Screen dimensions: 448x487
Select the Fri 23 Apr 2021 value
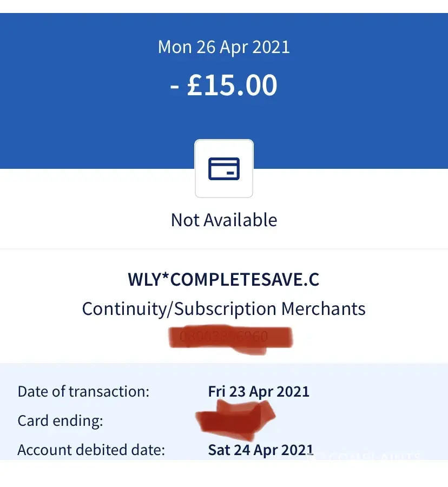click(259, 391)
